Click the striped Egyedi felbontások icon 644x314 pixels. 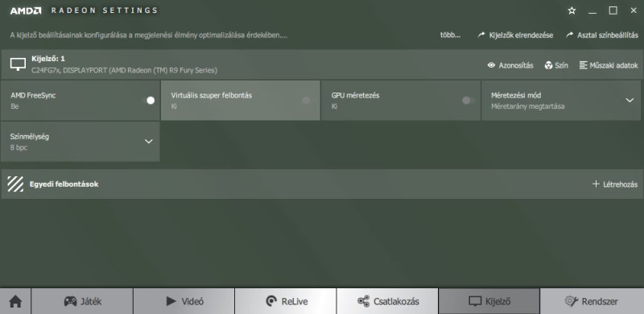[x=15, y=184]
